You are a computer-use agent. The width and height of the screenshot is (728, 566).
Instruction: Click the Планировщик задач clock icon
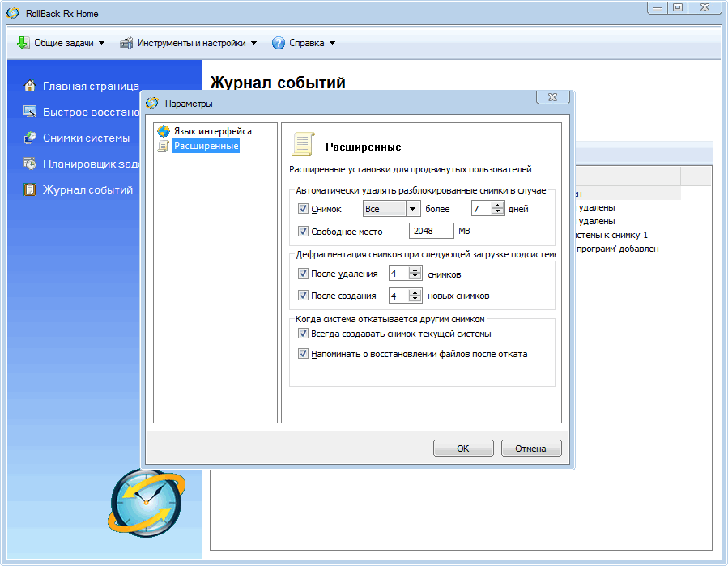pos(30,164)
